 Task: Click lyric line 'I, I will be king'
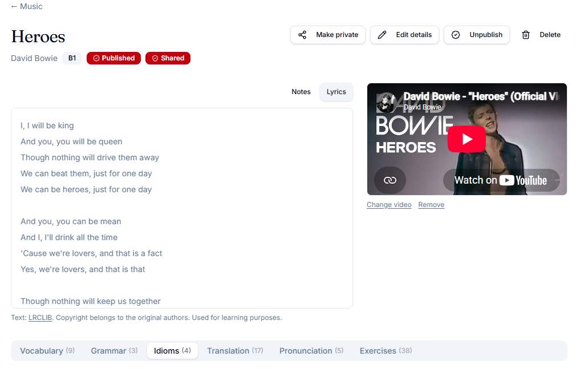click(47, 125)
